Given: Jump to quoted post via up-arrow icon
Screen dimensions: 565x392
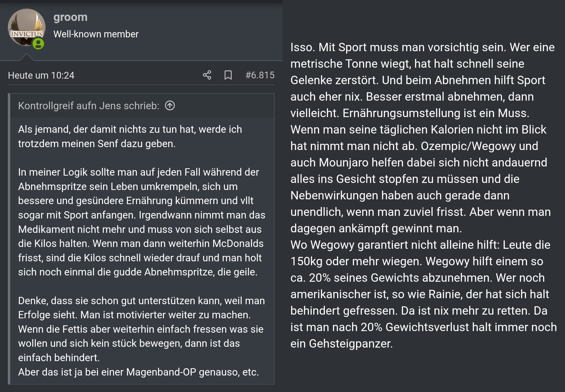Looking at the screenshot, I should point(170,106).
